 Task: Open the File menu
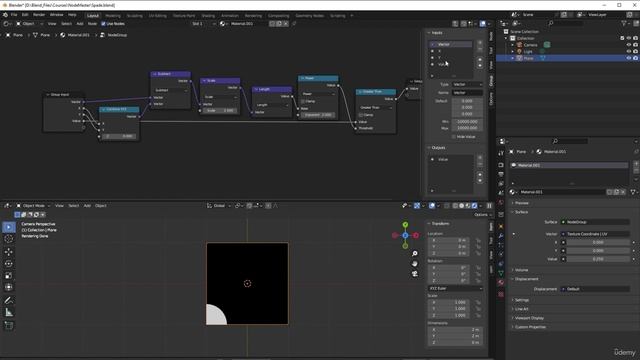(14, 15)
